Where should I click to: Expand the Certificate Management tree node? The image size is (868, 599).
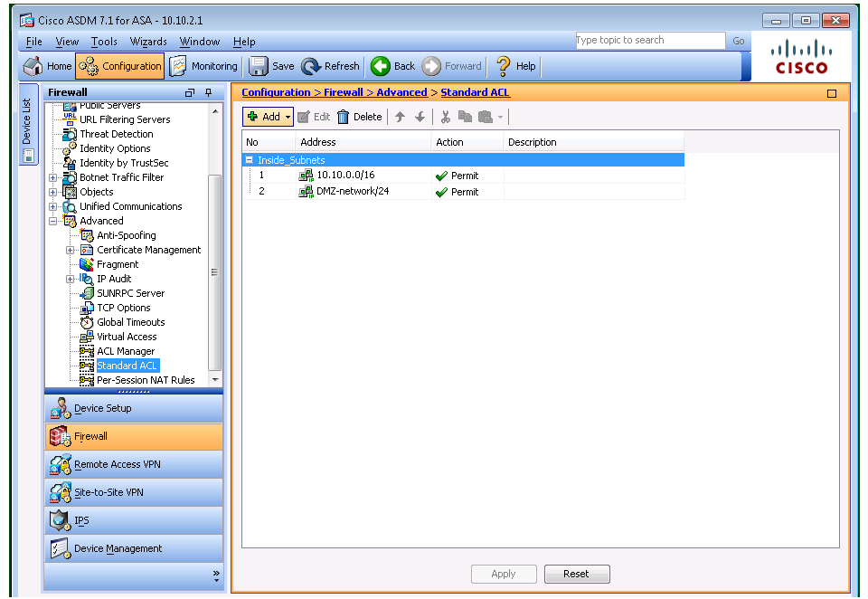pos(71,250)
